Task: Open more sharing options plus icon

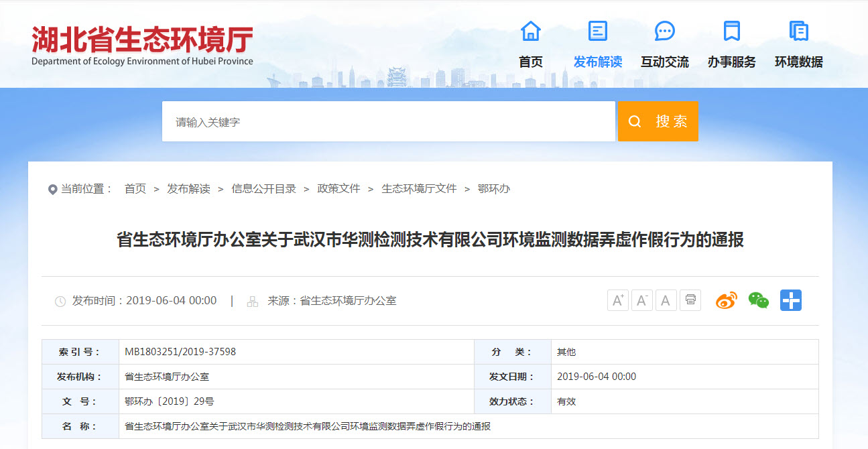Action: pyautogui.click(x=790, y=301)
